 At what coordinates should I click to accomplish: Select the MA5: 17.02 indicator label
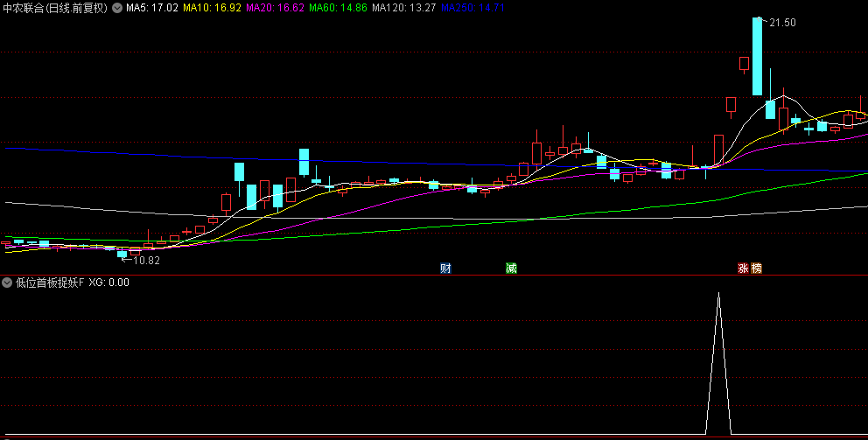point(152,8)
